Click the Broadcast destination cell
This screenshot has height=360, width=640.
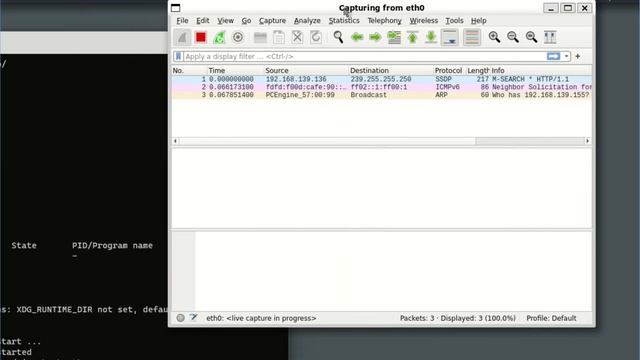[368, 95]
